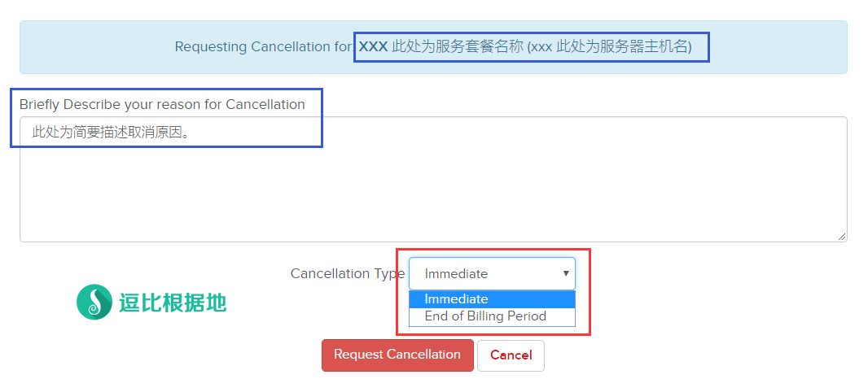Click the bold XXX package name
The height and width of the screenshot is (392, 868).
click(x=373, y=46)
